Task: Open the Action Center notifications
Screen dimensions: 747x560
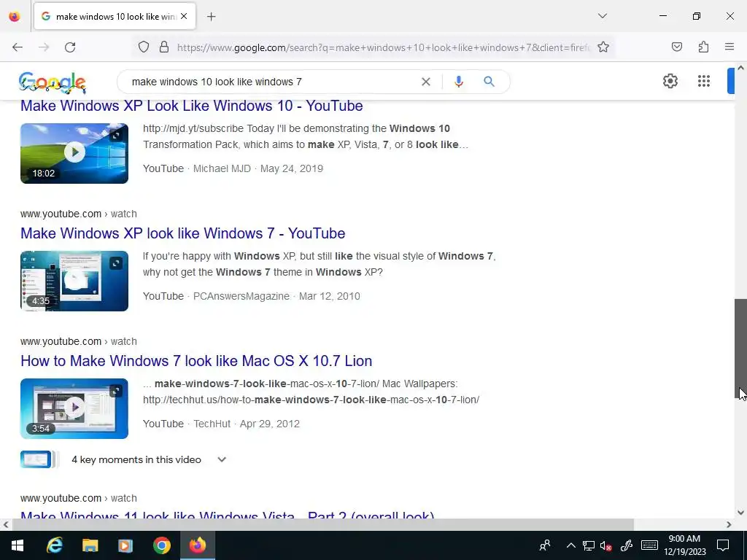Action: [723, 545]
